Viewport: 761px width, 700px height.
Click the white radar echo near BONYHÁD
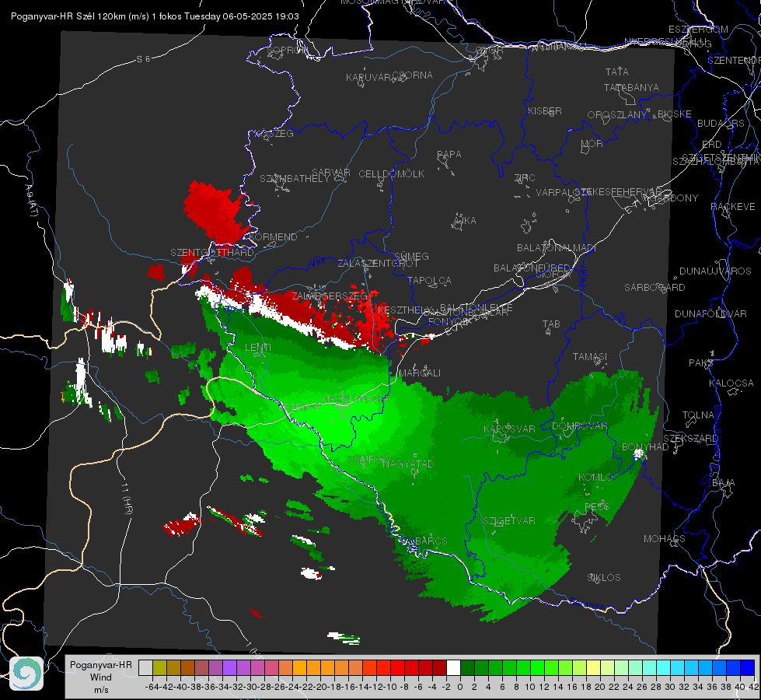tap(639, 454)
